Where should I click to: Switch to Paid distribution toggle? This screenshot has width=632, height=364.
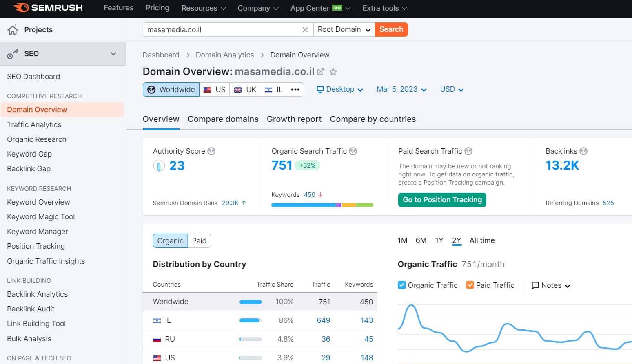tap(199, 241)
